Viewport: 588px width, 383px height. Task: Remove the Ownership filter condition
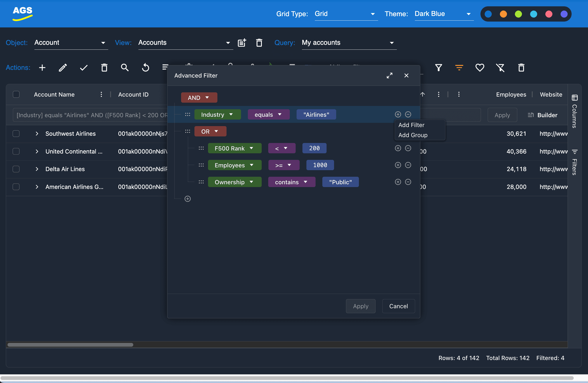tap(408, 182)
